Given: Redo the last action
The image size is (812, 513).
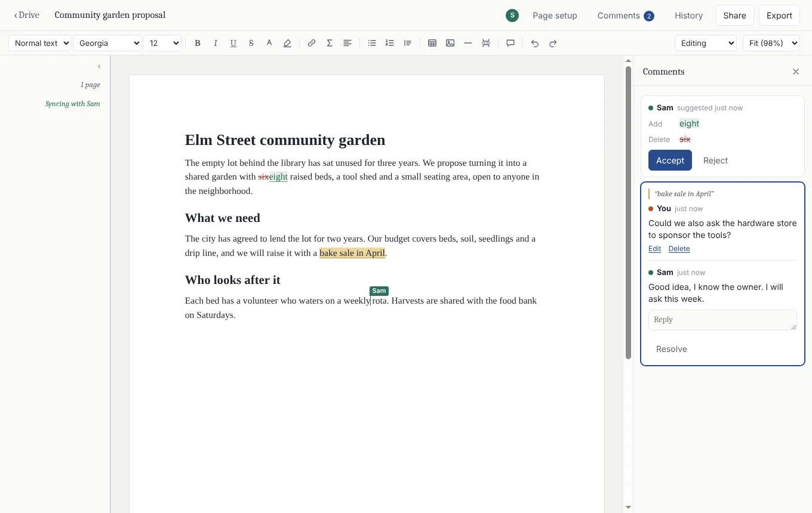Looking at the screenshot, I should [553, 43].
